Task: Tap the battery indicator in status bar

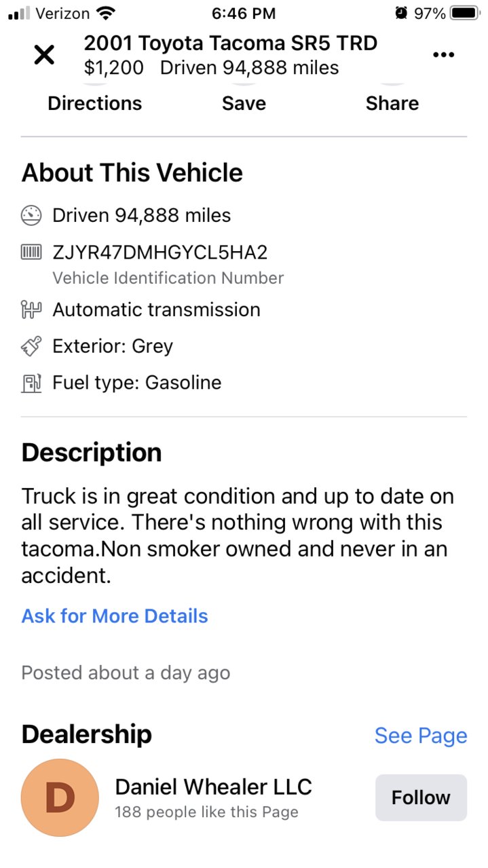Action: coord(465,13)
